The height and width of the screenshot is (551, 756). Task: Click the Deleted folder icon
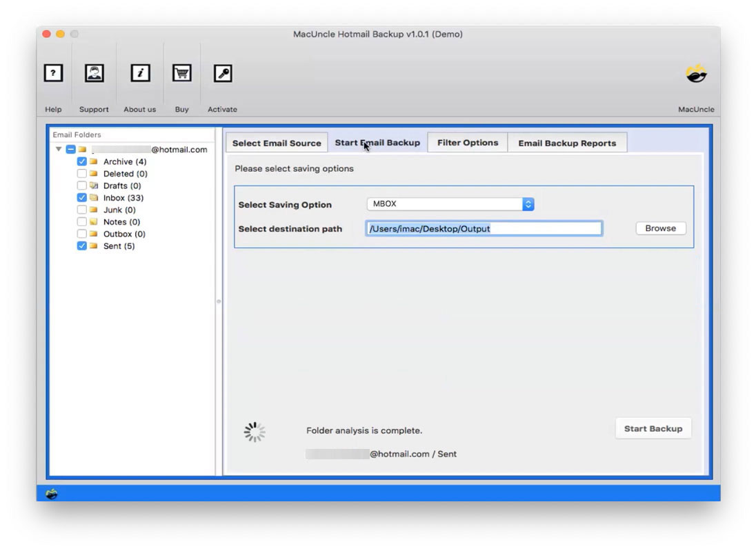pyautogui.click(x=94, y=174)
